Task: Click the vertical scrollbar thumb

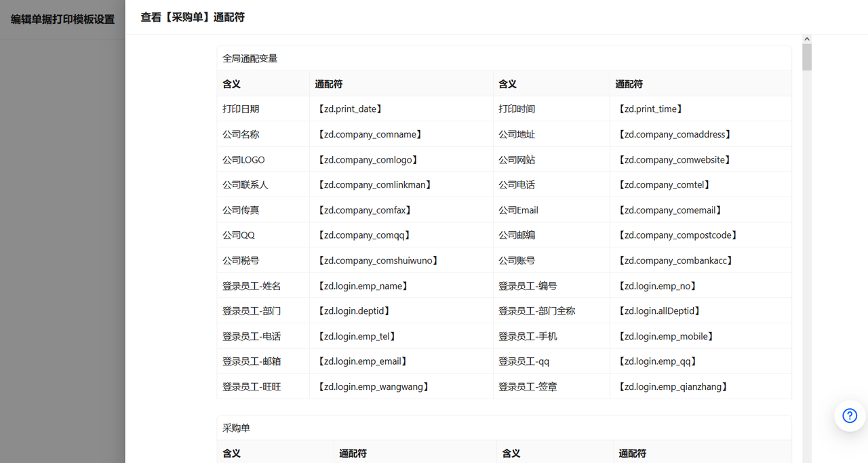Action: pyautogui.click(x=807, y=57)
